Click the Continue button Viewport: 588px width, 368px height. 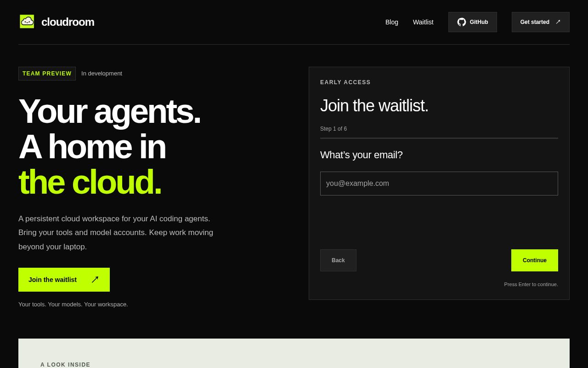coord(535,260)
